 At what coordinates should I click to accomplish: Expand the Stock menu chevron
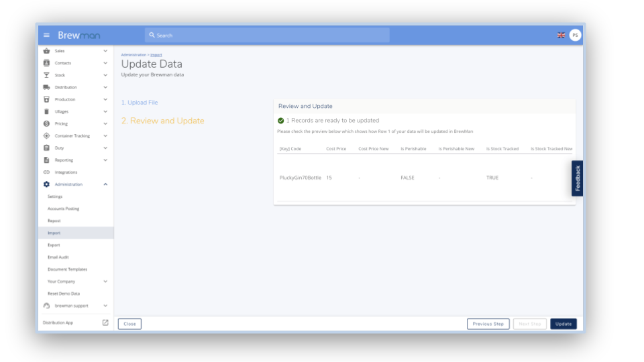105,75
